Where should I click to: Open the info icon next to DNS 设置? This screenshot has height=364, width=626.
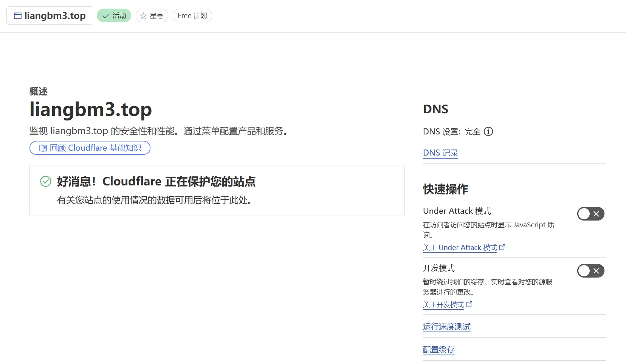point(488,131)
